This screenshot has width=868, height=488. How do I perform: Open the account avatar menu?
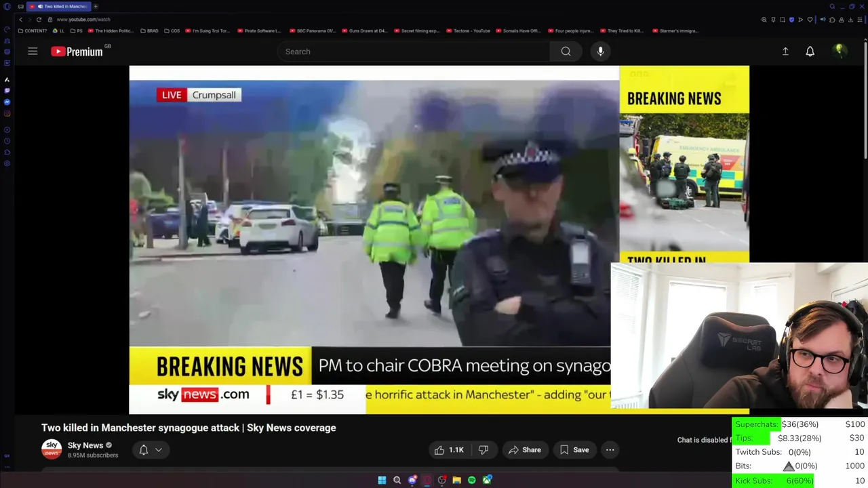pos(840,51)
